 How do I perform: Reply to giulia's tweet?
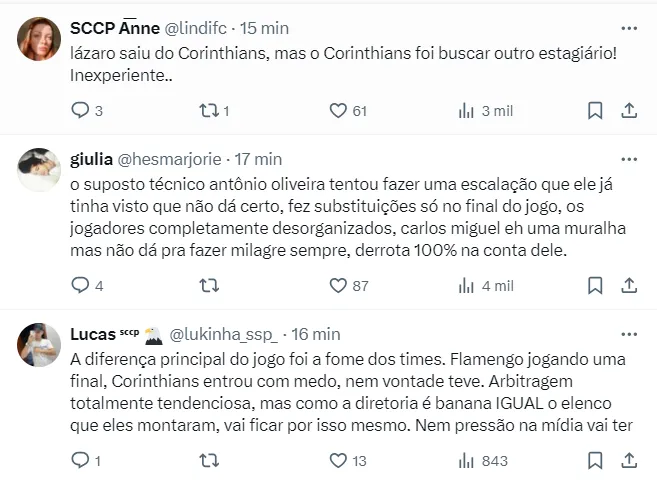pos(82,286)
